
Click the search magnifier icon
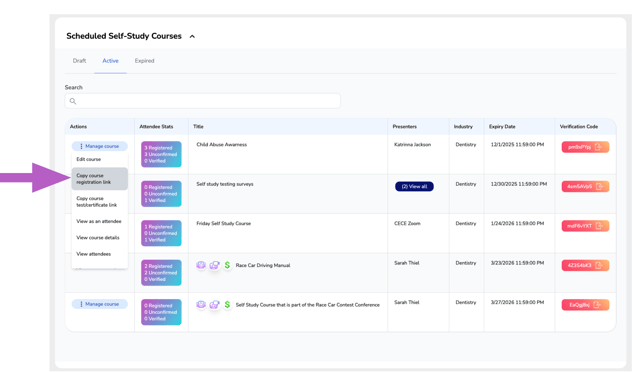[x=73, y=101]
